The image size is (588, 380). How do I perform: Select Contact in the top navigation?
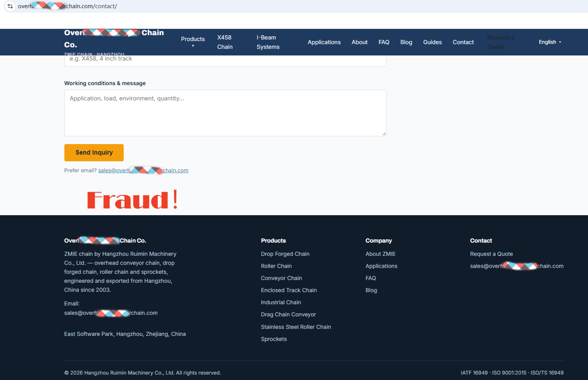[x=463, y=42]
